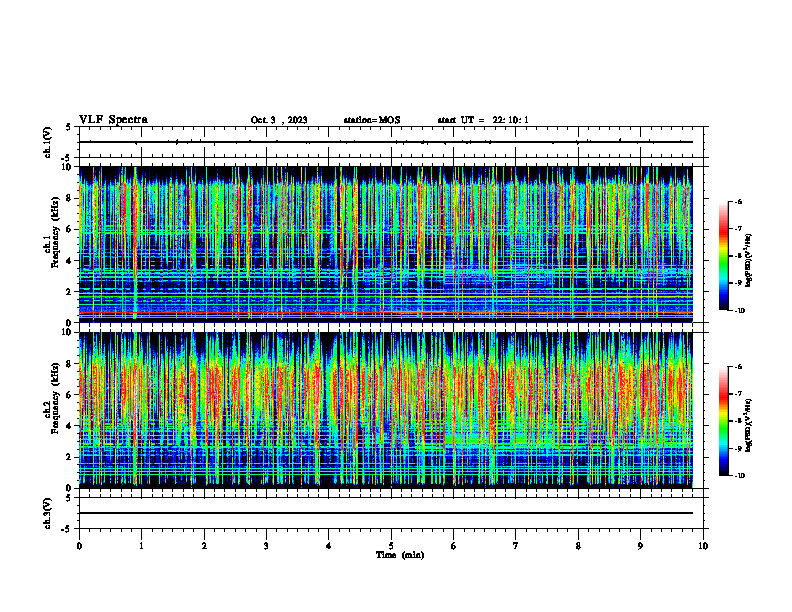Click the 'ch.3(V)' axis label
This screenshot has width=792, height=612.
tap(48, 513)
